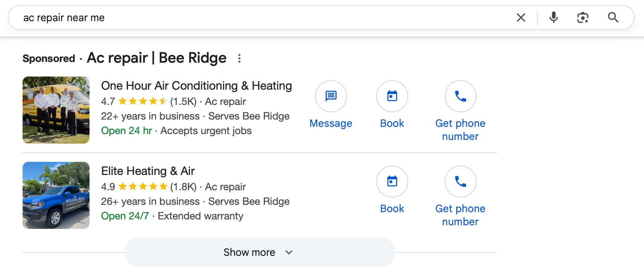This screenshot has width=644, height=277.
Task: Click phone icon for Elite Heating & Air
Action: click(460, 182)
